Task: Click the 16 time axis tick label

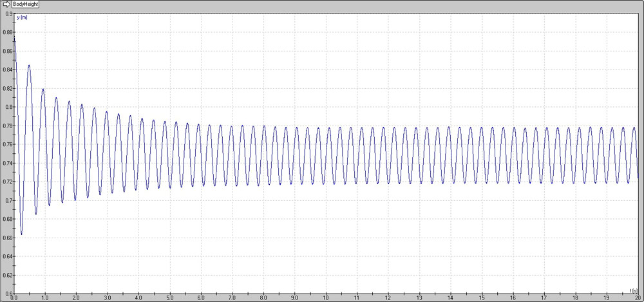Action: (x=513, y=297)
